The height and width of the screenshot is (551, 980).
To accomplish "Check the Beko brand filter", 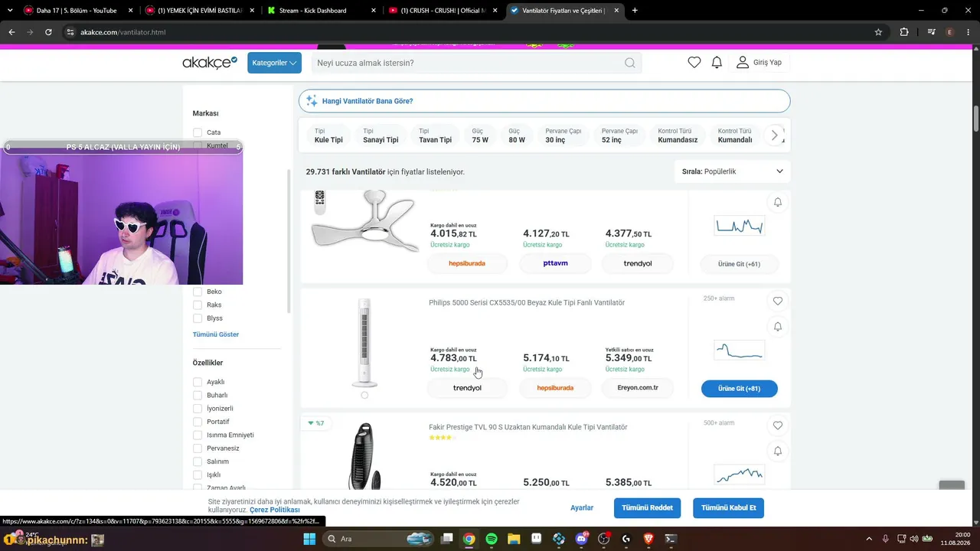I will 198,292.
